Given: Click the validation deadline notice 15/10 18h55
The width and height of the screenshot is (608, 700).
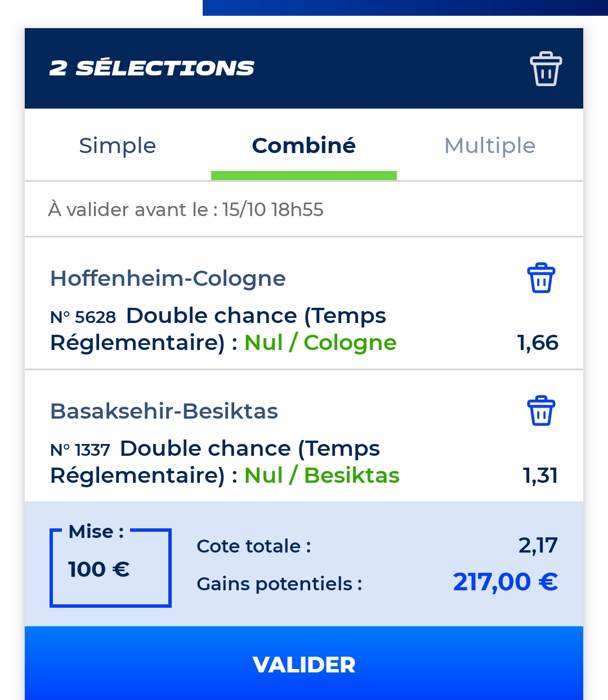Looking at the screenshot, I should click(x=186, y=210).
